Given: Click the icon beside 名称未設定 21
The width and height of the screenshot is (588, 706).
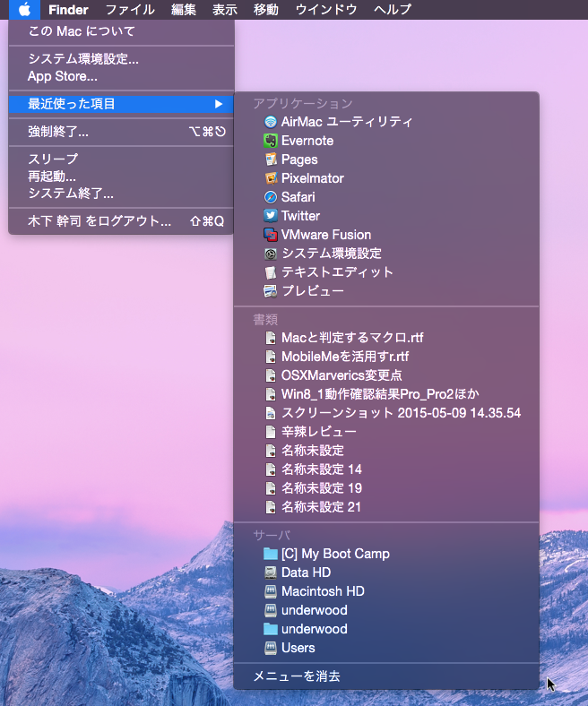Looking at the screenshot, I should (x=271, y=507).
